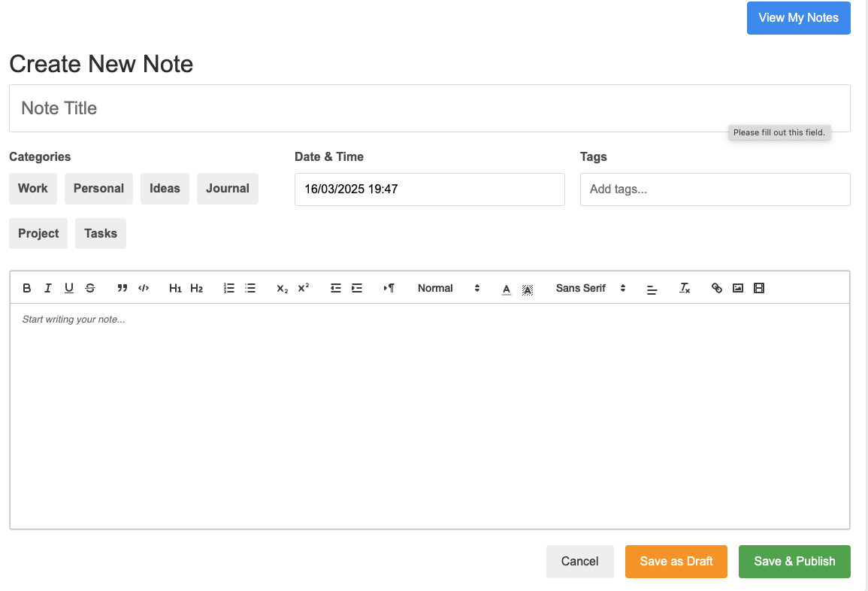Apply italic formatting

(x=47, y=288)
